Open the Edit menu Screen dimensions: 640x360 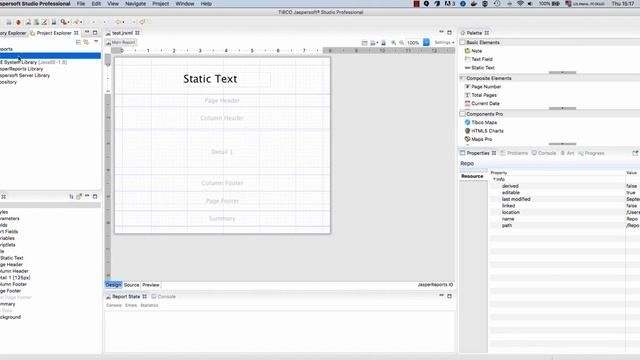[x=96, y=4]
